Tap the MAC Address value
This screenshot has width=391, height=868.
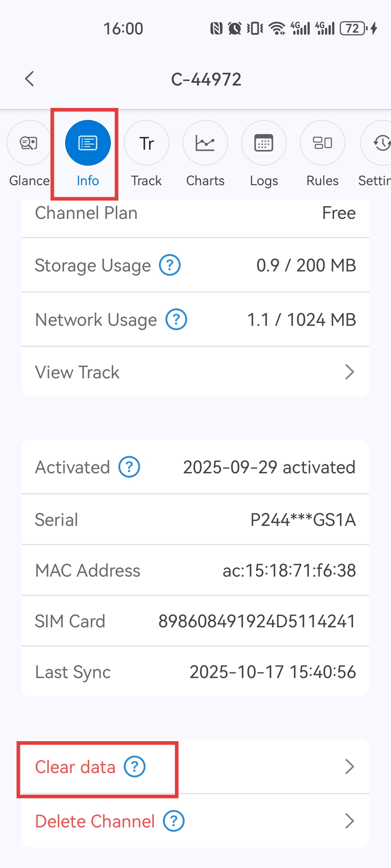click(x=289, y=570)
